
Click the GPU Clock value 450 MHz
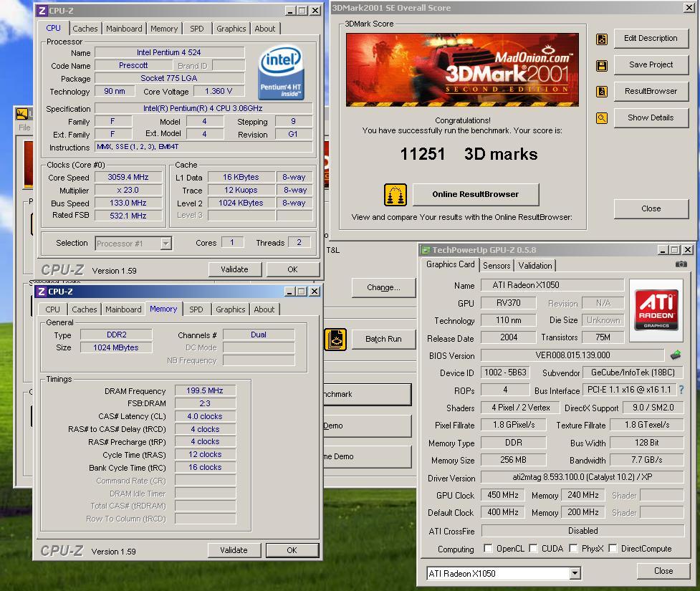(503, 495)
